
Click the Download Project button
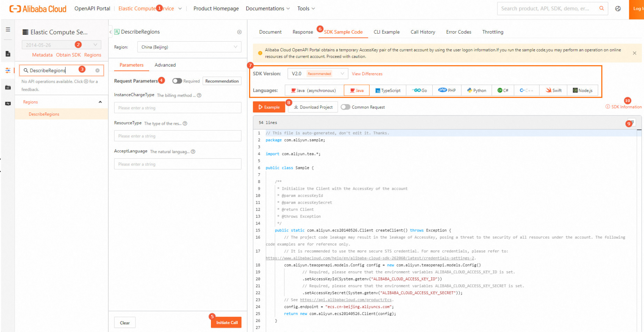coord(313,107)
